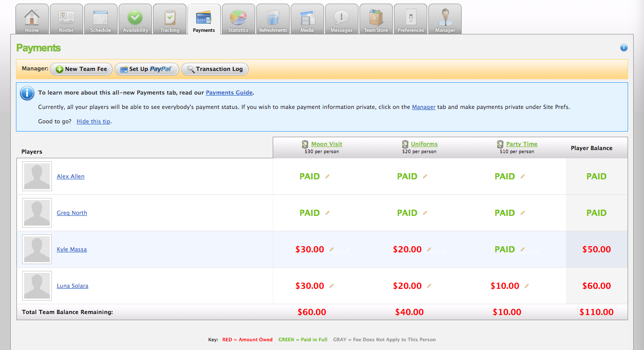The width and height of the screenshot is (644, 350).
Task: Edit Luna Solara's Moon Visit payment pencil
Action: [332, 286]
